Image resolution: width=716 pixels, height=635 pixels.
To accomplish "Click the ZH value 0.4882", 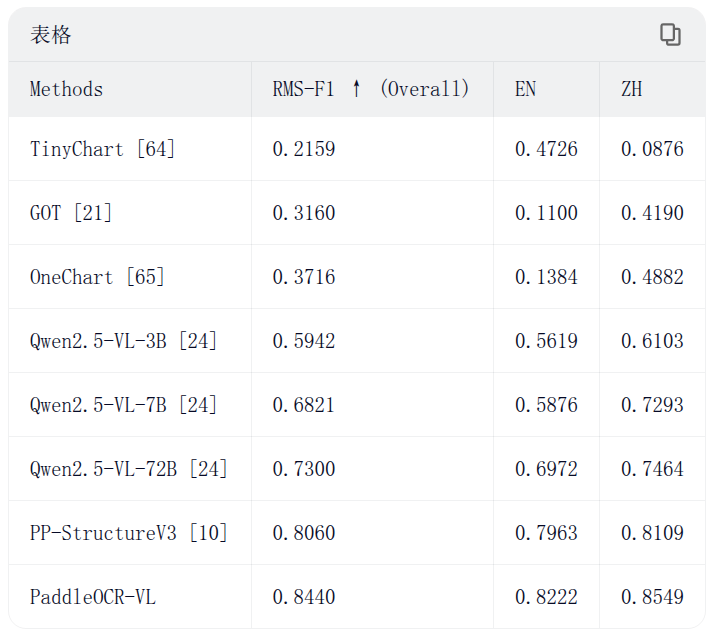I will coord(652,277).
